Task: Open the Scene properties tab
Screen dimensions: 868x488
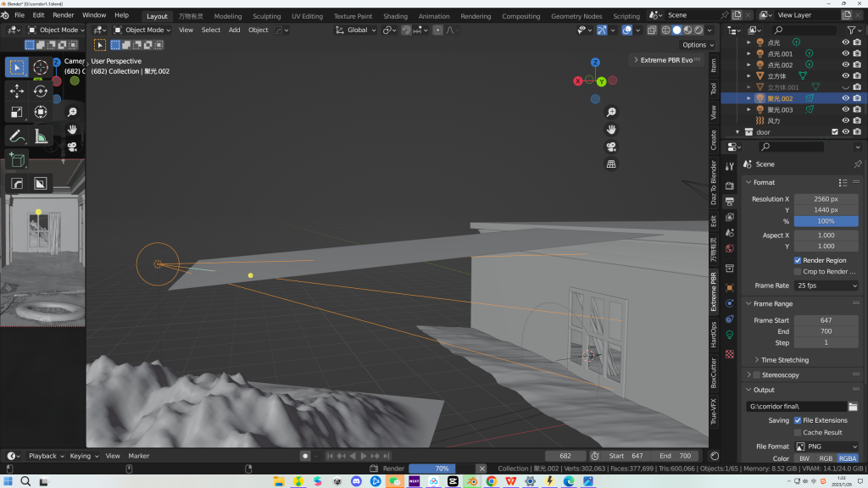Action: [730, 233]
